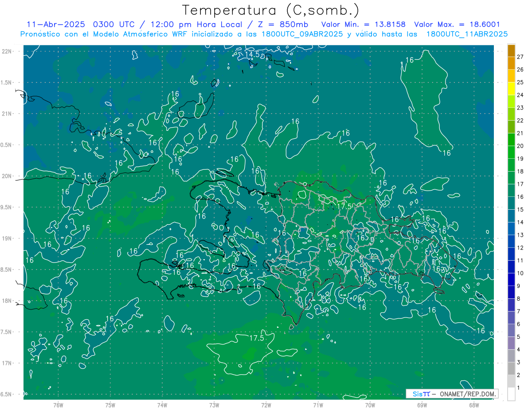Viewport: 532px width, 411px height.
Task: Click the "23" label on the color scale
Action: click(x=520, y=108)
